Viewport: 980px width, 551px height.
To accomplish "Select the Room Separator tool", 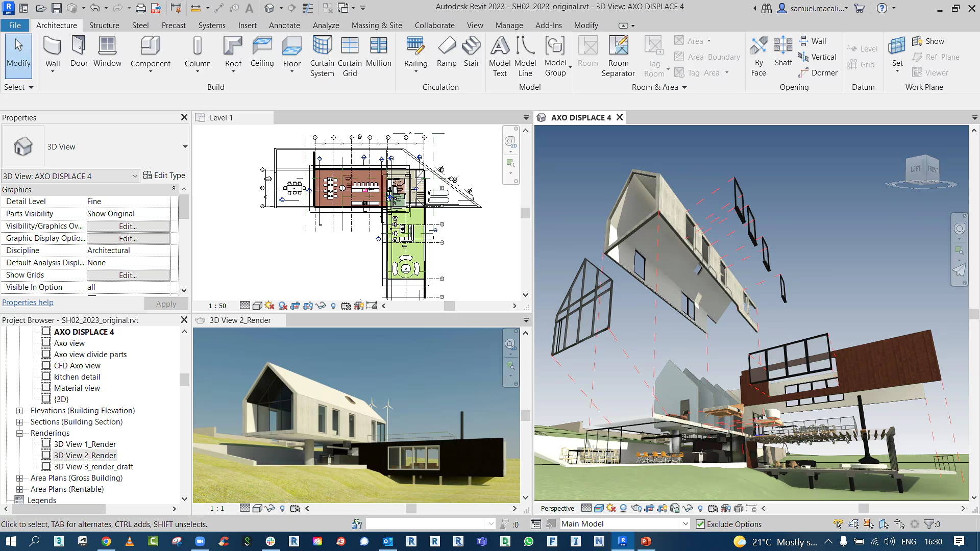I will pyautogui.click(x=618, y=56).
